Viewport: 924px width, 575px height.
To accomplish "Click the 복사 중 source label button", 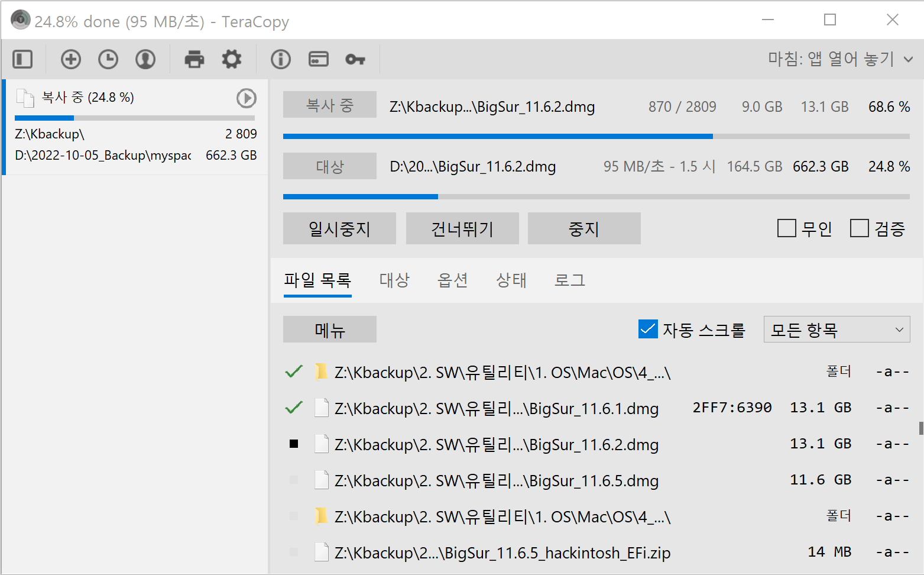I will pos(330,105).
